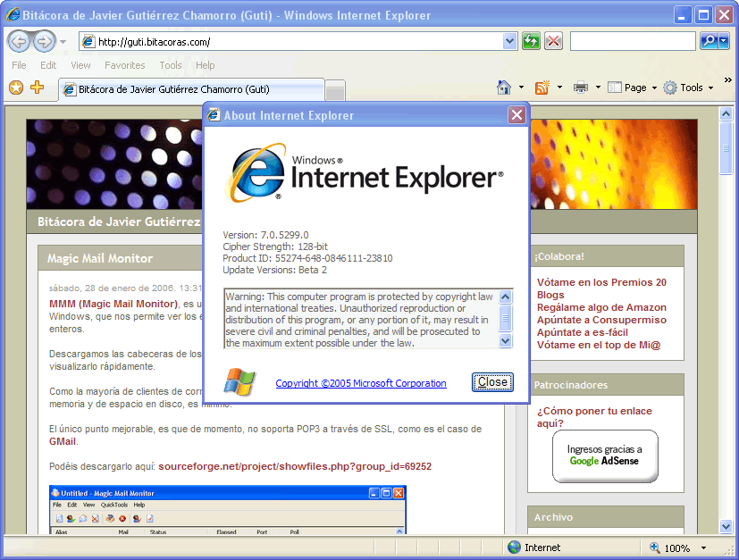Screen dimensions: 739x560
Task: Open the ¿Cómo poner tu enlace aquí? link
Action: (594, 417)
